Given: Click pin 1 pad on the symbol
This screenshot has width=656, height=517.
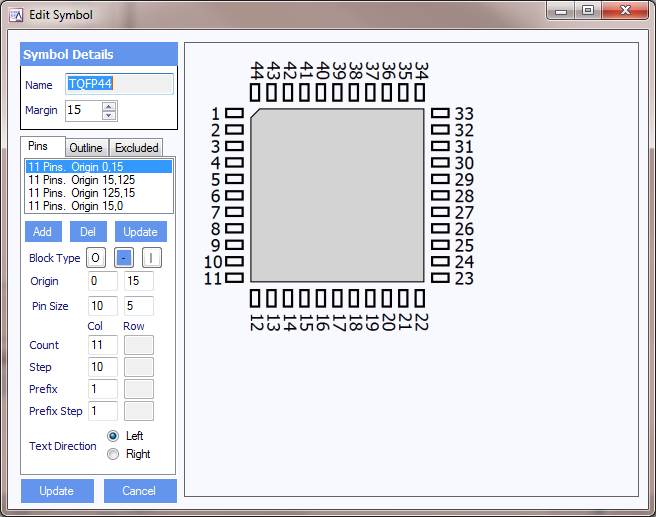Looking at the screenshot, I should (235, 114).
